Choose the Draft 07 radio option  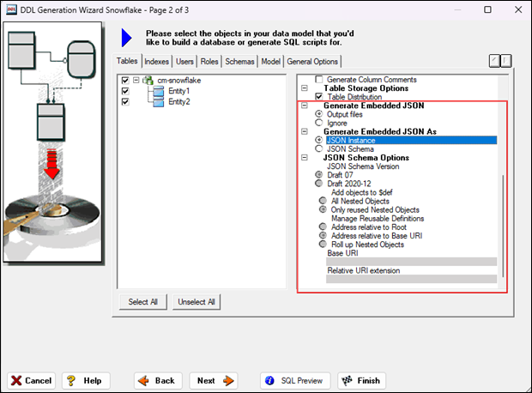point(319,175)
